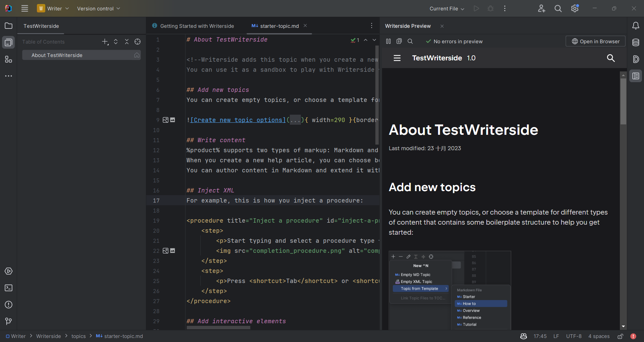Click the home icon on About TestWriterside

tap(137, 55)
